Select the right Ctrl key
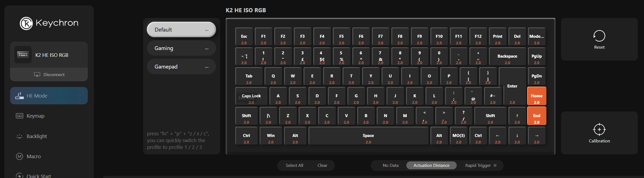Viewport: 644px width, 178px height. click(478, 136)
